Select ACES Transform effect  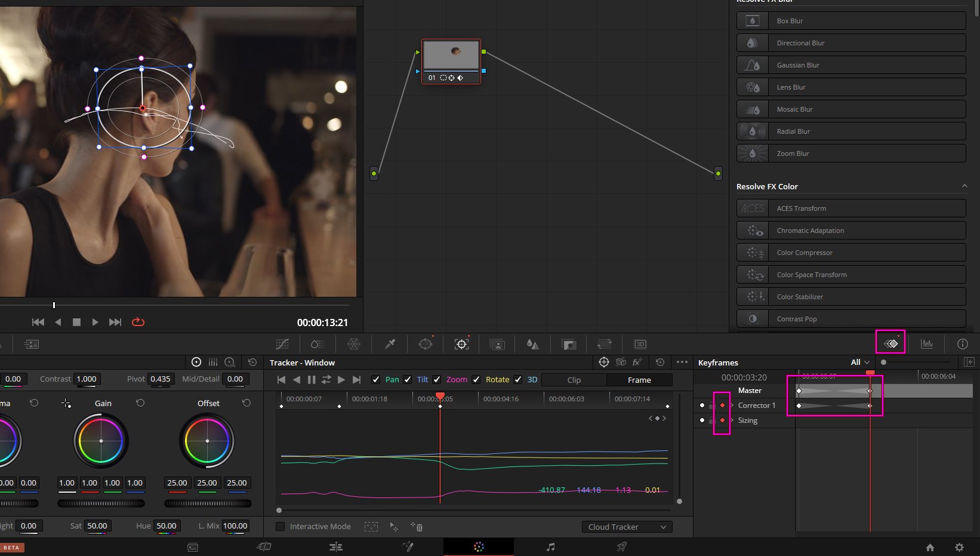pos(851,208)
